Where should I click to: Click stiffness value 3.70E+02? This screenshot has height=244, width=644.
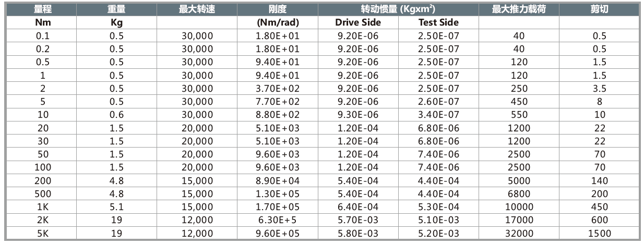[x=277, y=89]
